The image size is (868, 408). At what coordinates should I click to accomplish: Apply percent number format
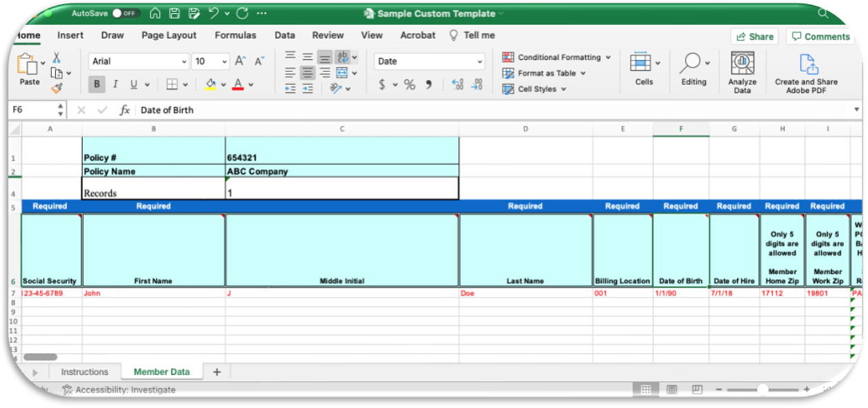click(411, 84)
